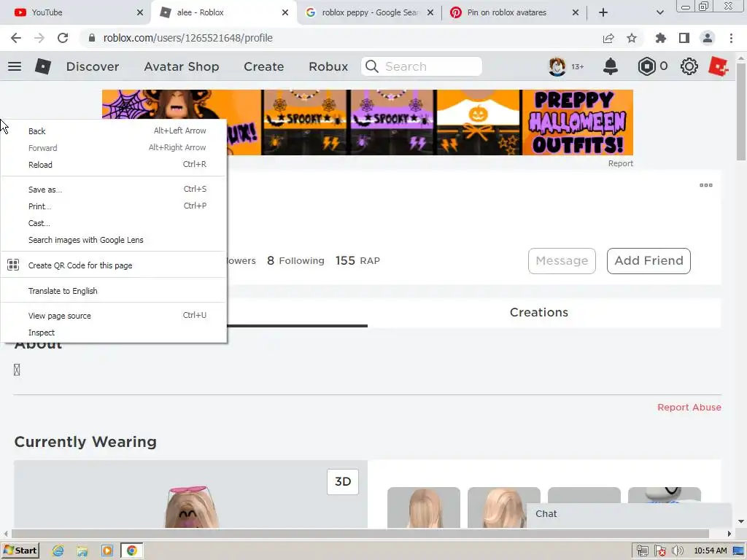Select Save as... in context menu
The width and height of the screenshot is (747, 560).
114,190
